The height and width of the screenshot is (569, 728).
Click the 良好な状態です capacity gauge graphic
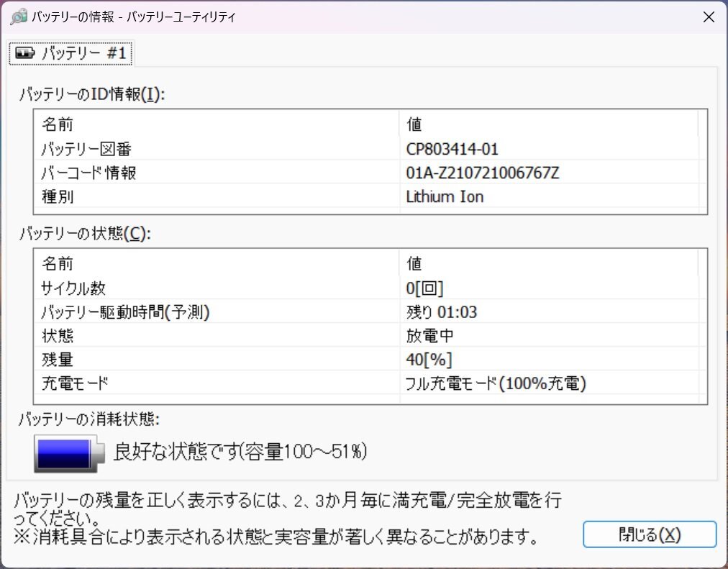click(x=67, y=452)
